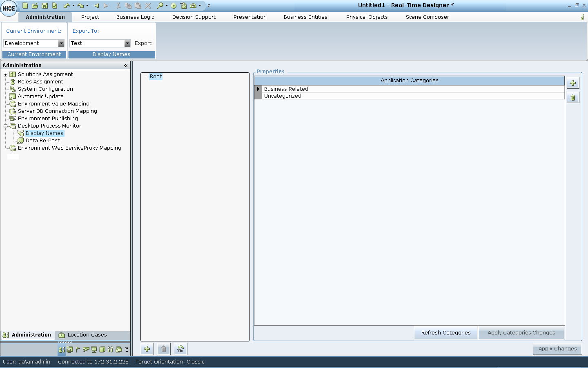Collapse the Administration side panel
588x368 pixels.
pyautogui.click(x=126, y=65)
